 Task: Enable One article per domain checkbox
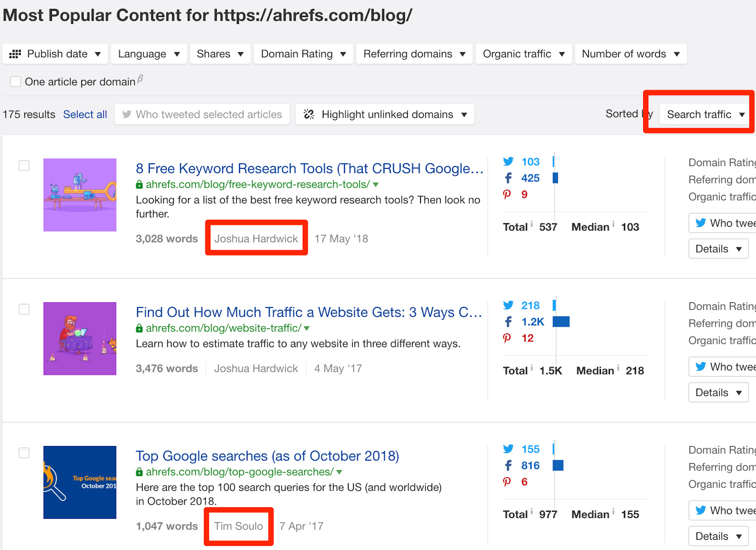click(16, 82)
